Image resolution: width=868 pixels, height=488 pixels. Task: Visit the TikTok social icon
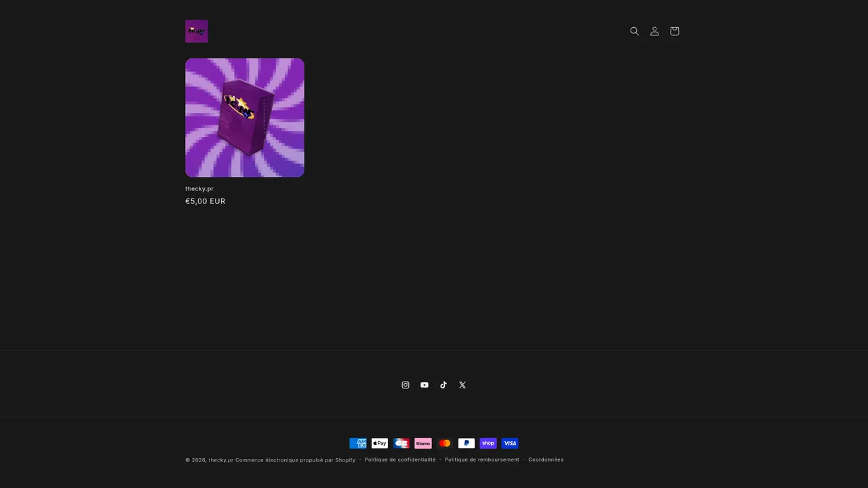pos(443,385)
